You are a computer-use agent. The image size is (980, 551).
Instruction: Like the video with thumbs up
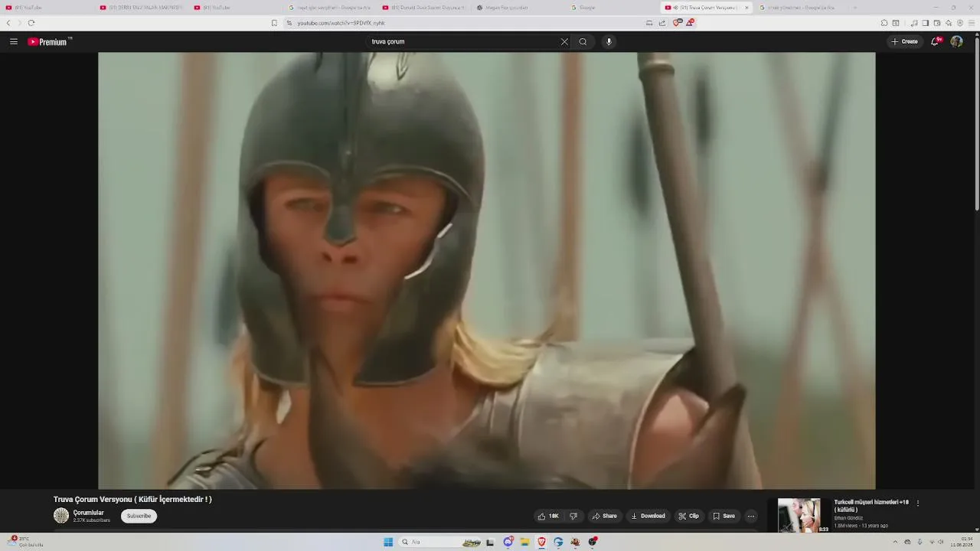pyautogui.click(x=548, y=516)
